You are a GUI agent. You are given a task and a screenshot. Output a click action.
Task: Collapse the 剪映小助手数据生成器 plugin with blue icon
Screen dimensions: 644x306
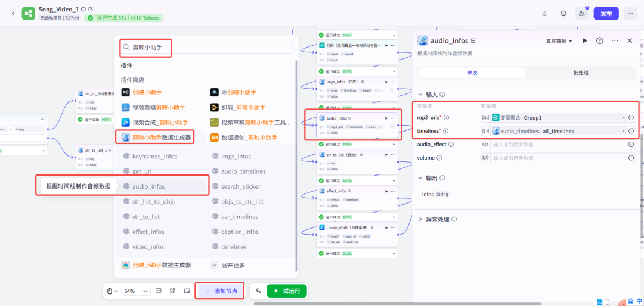156,138
